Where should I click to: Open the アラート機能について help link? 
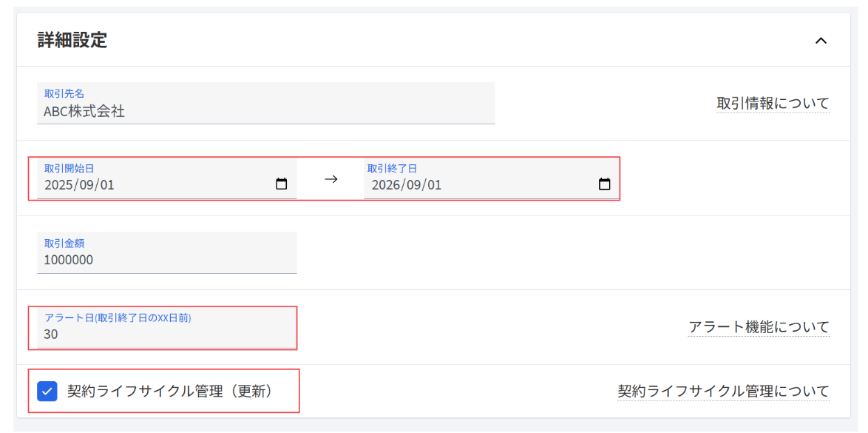pyautogui.click(x=759, y=326)
